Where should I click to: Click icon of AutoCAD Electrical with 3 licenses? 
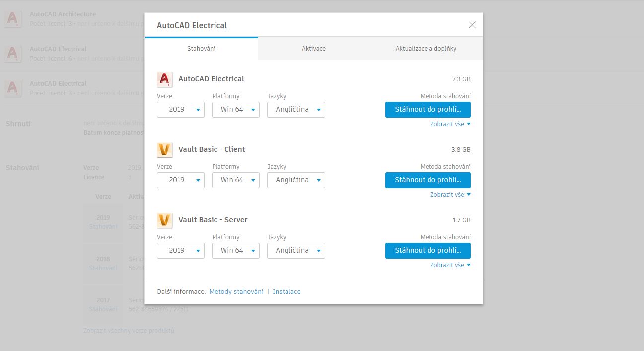click(13, 88)
